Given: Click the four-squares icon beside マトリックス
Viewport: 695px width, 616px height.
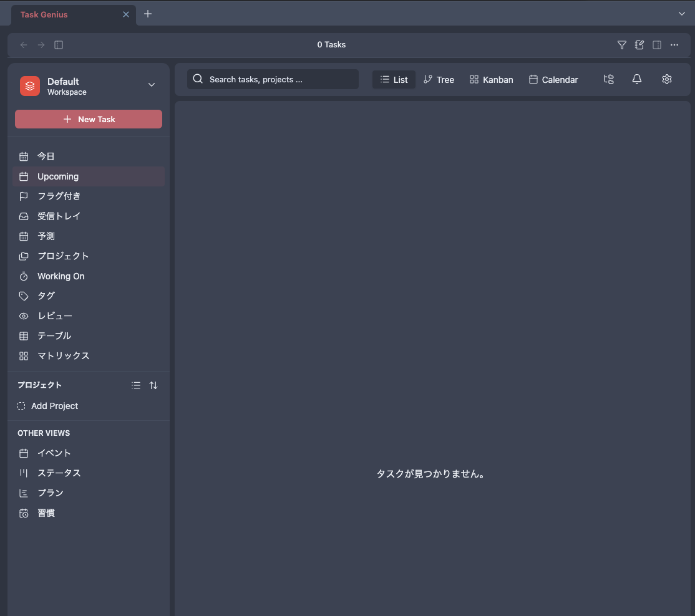Looking at the screenshot, I should [x=24, y=356].
